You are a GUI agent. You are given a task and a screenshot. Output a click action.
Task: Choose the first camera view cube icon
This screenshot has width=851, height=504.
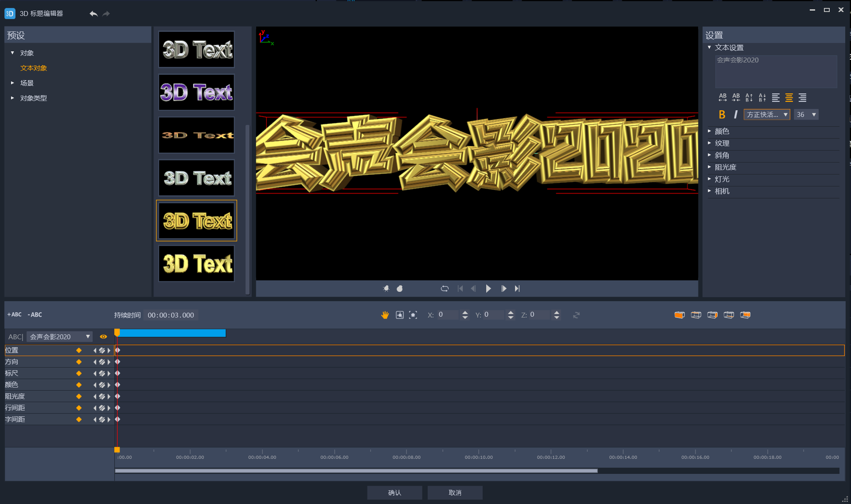coord(679,315)
